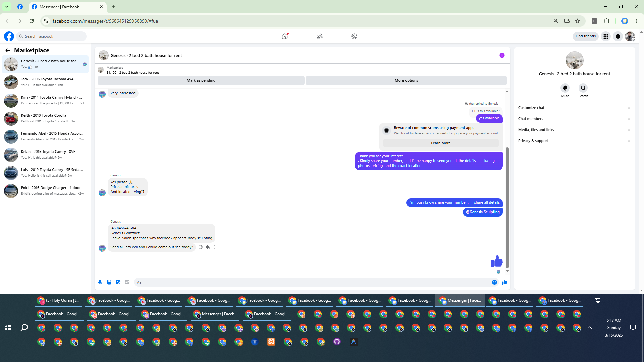Open the Kelah 2015 Toyota Camry XSE conversation
Image resolution: width=644 pixels, height=362 pixels.
tap(46, 155)
